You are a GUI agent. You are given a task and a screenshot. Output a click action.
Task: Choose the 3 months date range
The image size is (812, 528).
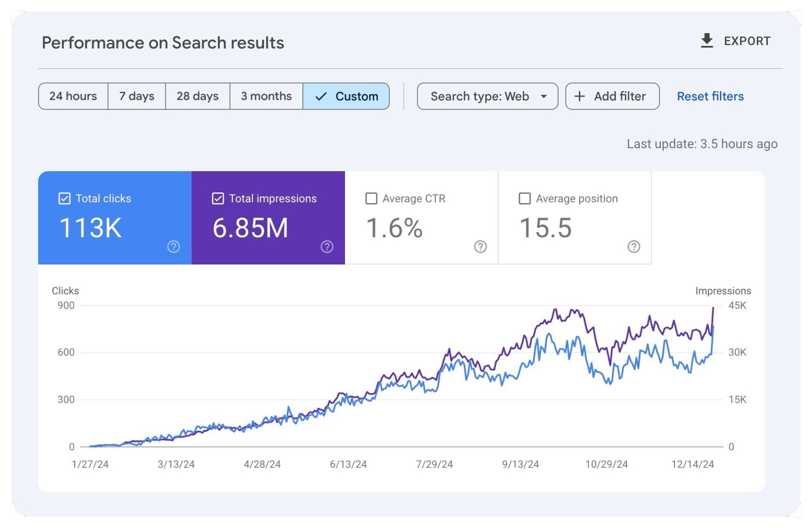[266, 96]
